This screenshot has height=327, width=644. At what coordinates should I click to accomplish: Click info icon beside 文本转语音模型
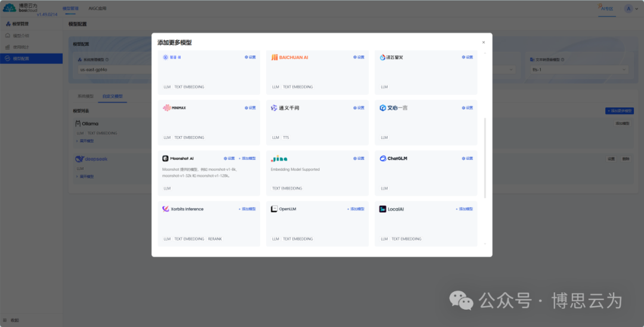point(563,60)
